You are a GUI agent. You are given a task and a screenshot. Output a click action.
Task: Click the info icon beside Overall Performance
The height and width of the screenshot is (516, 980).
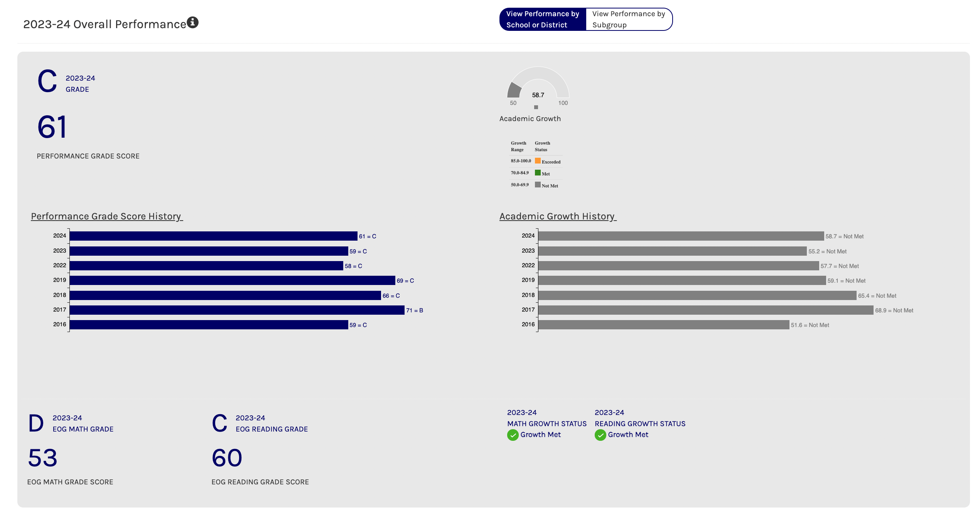192,22
